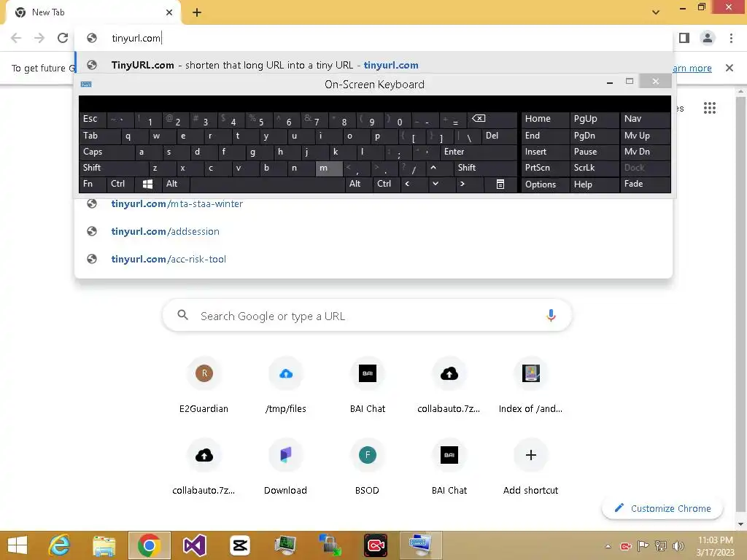Open Chrome's three-dot menu

pos(731,38)
